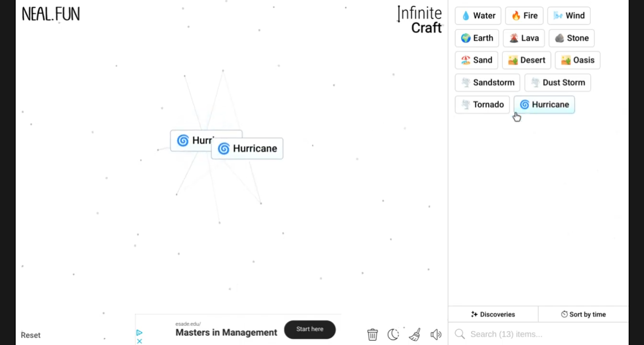
Task: Pick the Tornado element
Action: click(x=482, y=105)
